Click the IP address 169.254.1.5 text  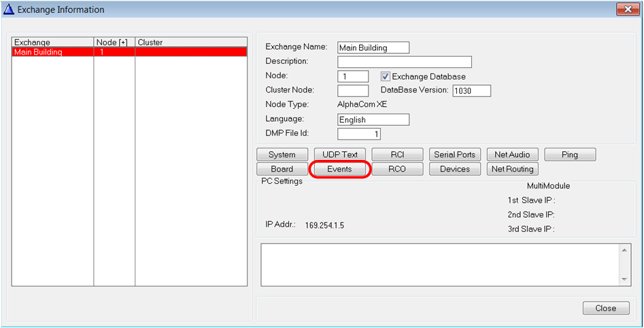(x=324, y=225)
